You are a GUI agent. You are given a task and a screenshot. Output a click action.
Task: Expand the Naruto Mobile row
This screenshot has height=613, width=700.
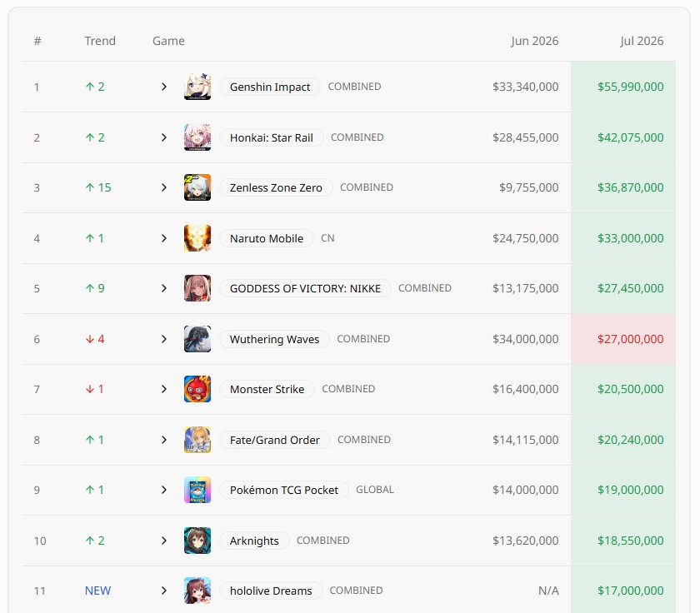click(x=164, y=238)
